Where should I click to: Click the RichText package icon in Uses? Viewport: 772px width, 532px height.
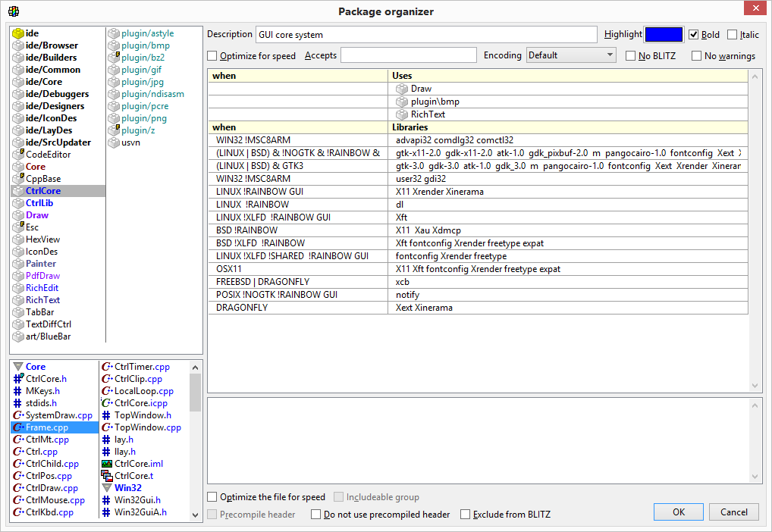point(402,114)
